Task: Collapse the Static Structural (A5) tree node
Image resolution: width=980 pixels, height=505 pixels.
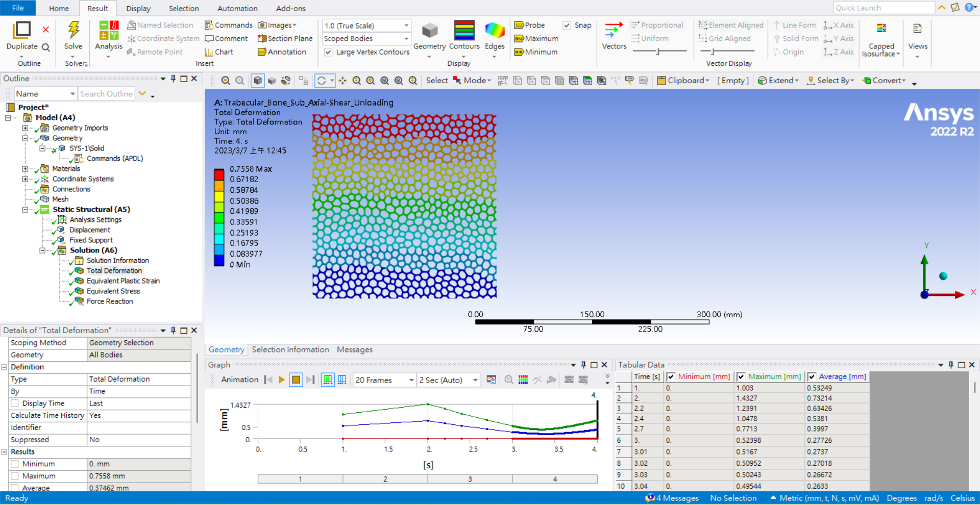Action: click(25, 210)
